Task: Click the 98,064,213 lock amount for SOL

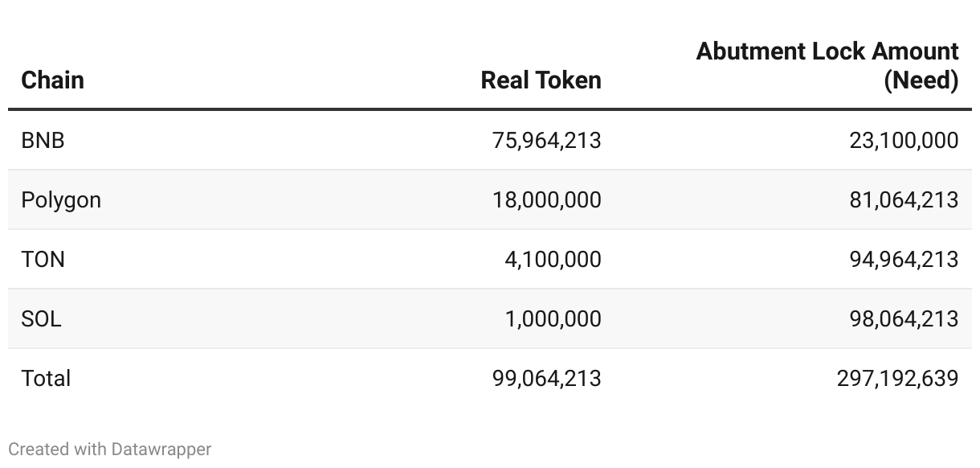Action: tap(904, 319)
